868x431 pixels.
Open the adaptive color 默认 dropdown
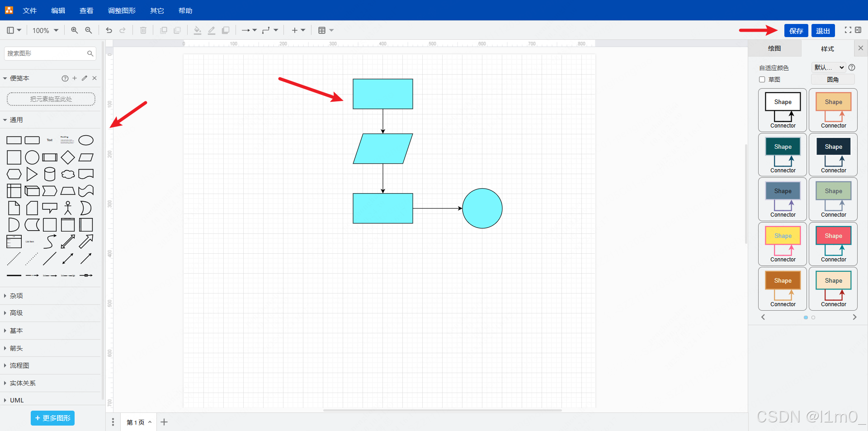829,67
